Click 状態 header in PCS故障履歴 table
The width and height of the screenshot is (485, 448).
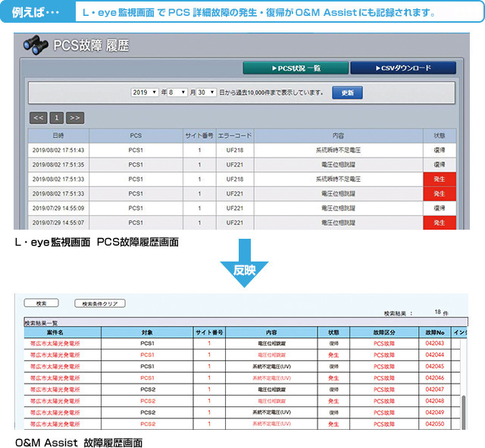pyautogui.click(x=440, y=136)
